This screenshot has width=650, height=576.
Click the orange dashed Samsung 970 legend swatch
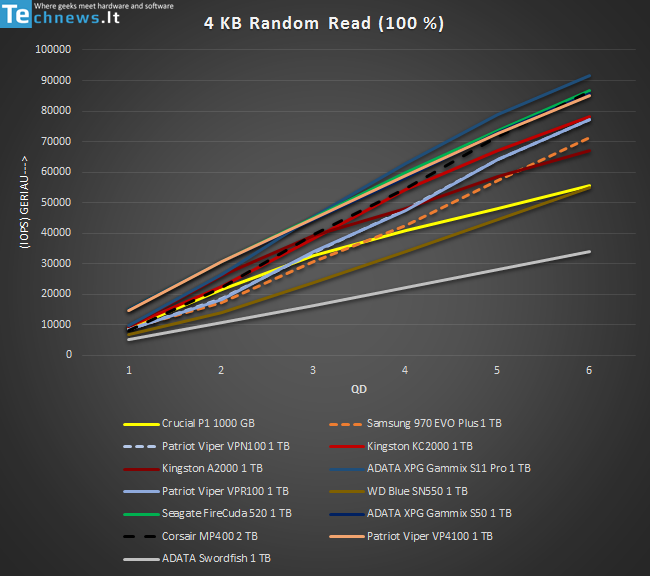346,424
